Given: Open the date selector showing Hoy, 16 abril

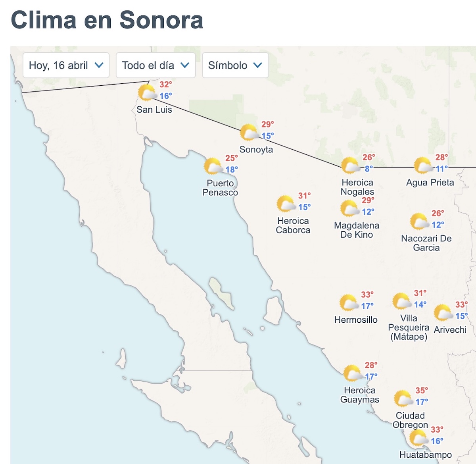Looking at the screenshot, I should 66,65.
